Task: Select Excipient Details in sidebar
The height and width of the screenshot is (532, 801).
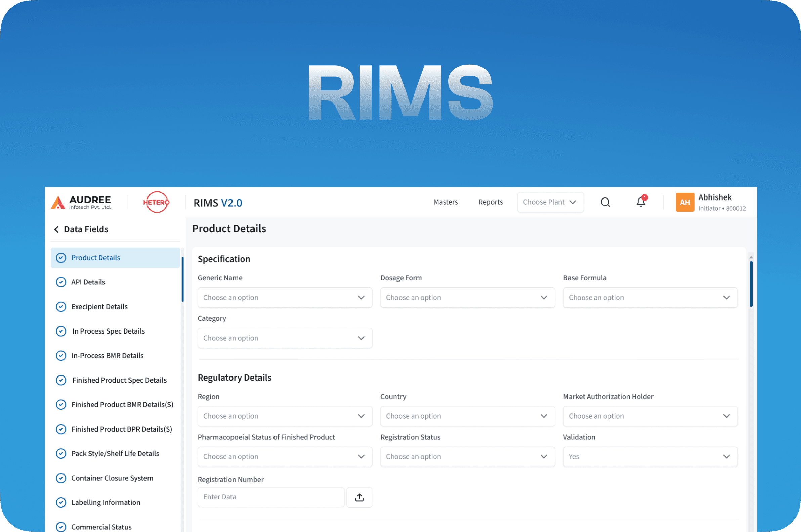Action: tap(99, 307)
